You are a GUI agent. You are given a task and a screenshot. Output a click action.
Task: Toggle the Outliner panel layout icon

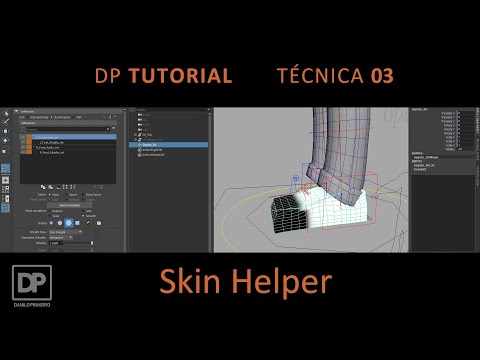(x=5, y=208)
